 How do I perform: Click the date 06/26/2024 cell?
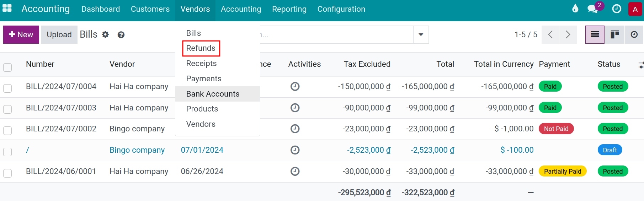[202, 171]
